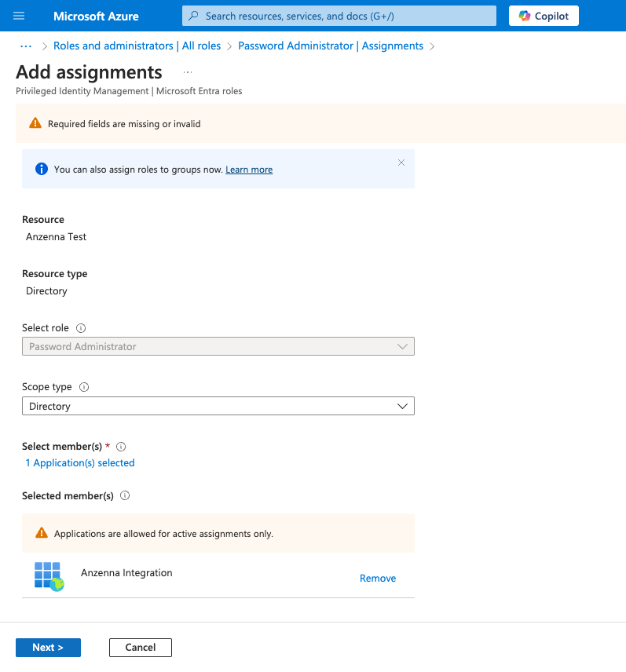This screenshot has height=672, width=626.
Task: Click the Next button
Action: pos(48,648)
